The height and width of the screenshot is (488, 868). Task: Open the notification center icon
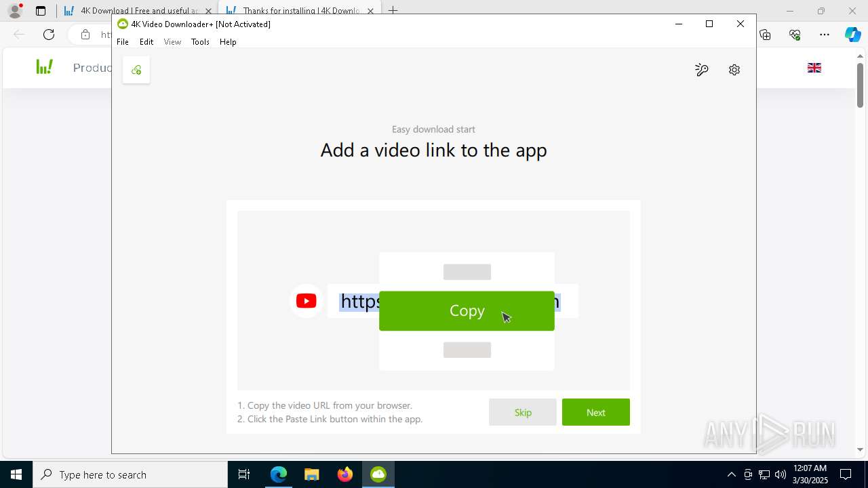tap(846, 474)
